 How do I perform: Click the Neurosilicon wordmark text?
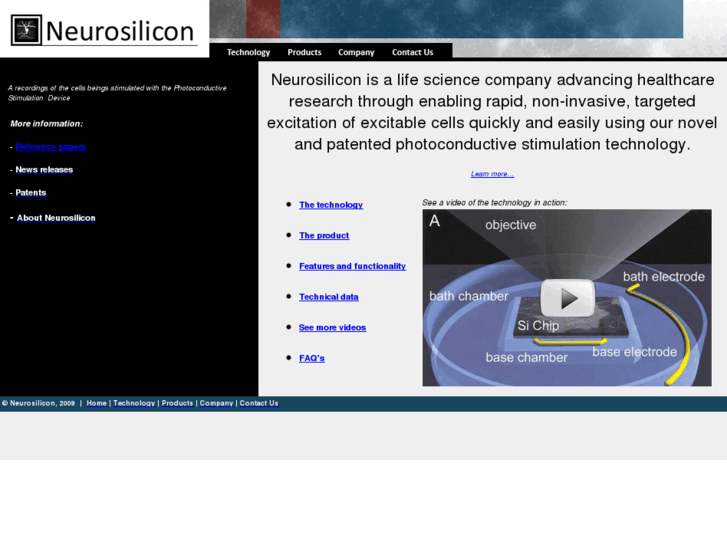coord(120,31)
